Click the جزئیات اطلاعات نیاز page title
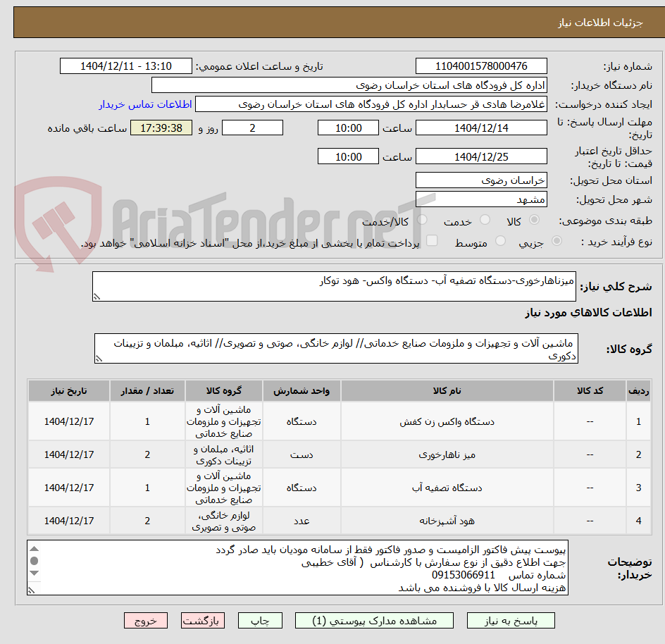The image size is (665, 644). point(600,23)
